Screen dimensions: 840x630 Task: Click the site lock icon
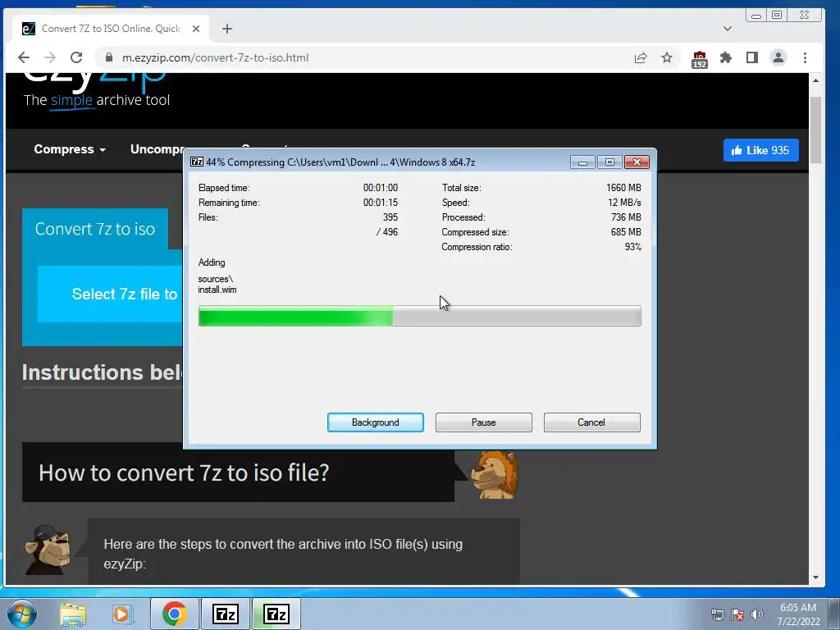(x=109, y=57)
